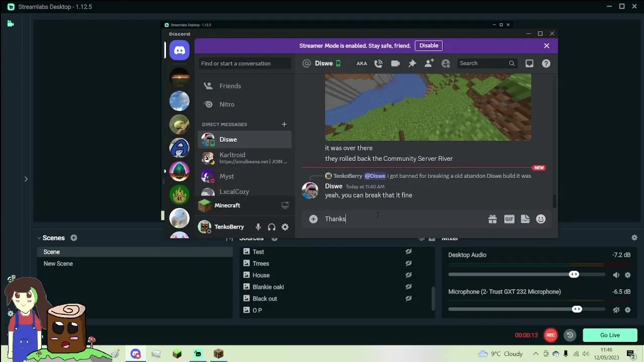The height and width of the screenshot is (362, 644).
Task: Open the weather widget 9°C Cloudy
Action: (x=501, y=354)
